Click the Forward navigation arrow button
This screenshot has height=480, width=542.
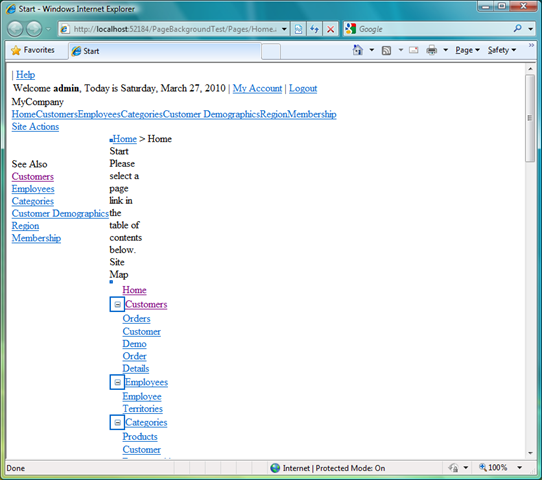(34, 29)
